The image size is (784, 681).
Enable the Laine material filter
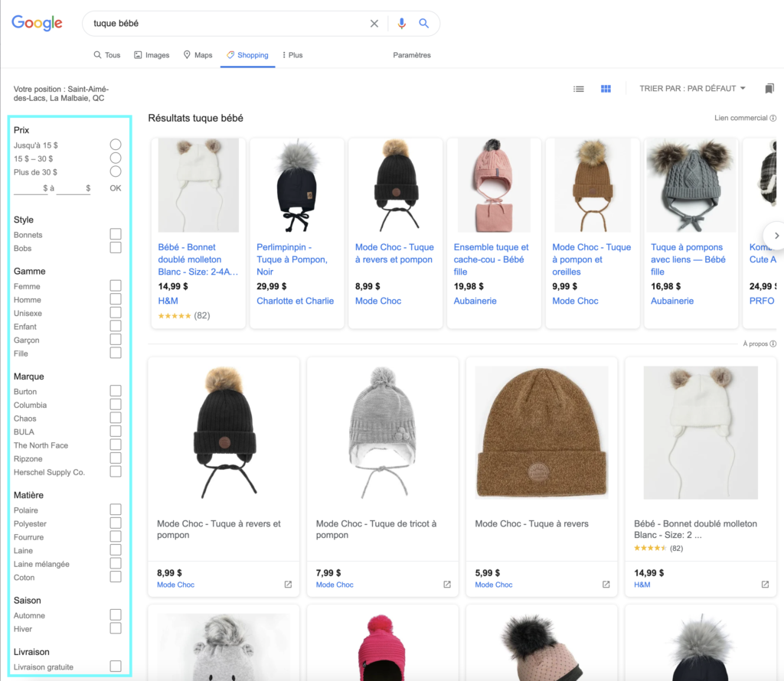click(116, 550)
